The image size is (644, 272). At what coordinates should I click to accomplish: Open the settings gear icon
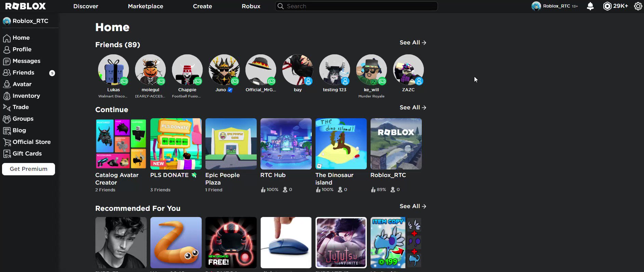638,6
